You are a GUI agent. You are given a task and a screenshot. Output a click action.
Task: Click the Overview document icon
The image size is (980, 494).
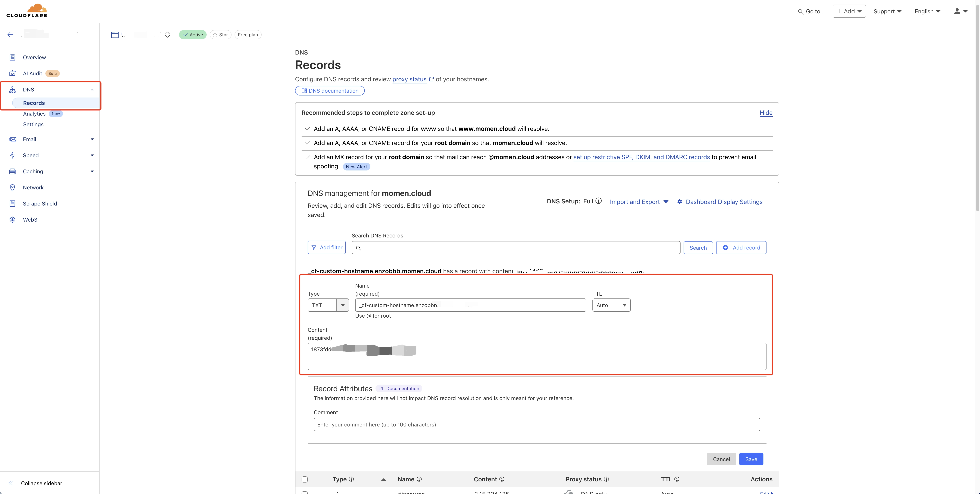click(x=13, y=57)
